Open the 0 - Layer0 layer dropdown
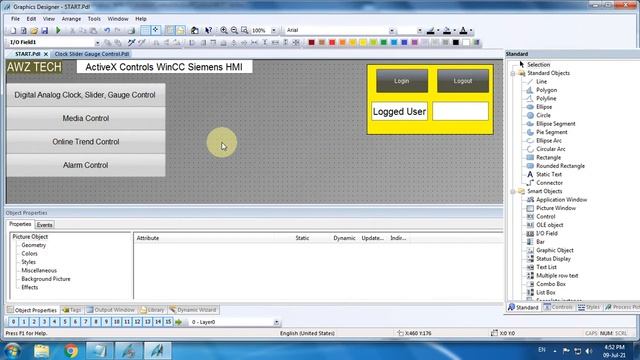Screen dimensions: 640x360 [x=276, y=322]
